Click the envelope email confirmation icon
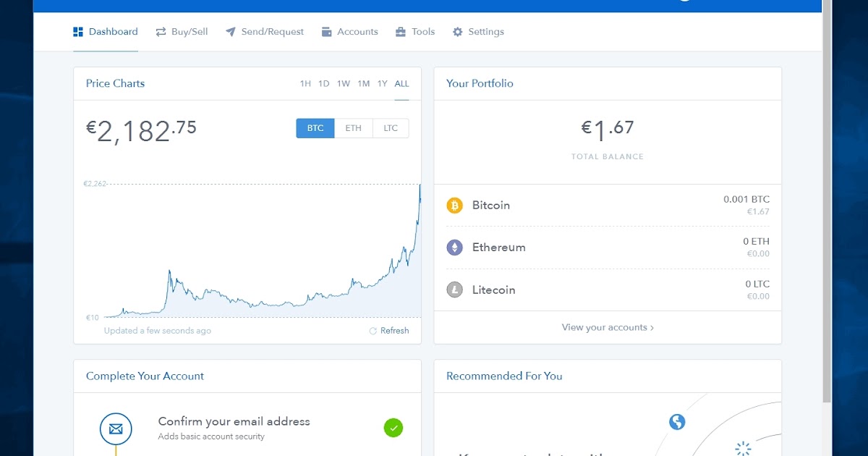The image size is (868, 456). pyautogui.click(x=116, y=428)
